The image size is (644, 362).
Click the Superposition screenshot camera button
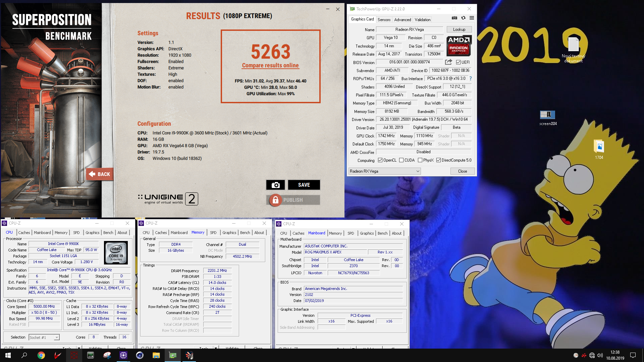coord(275,185)
